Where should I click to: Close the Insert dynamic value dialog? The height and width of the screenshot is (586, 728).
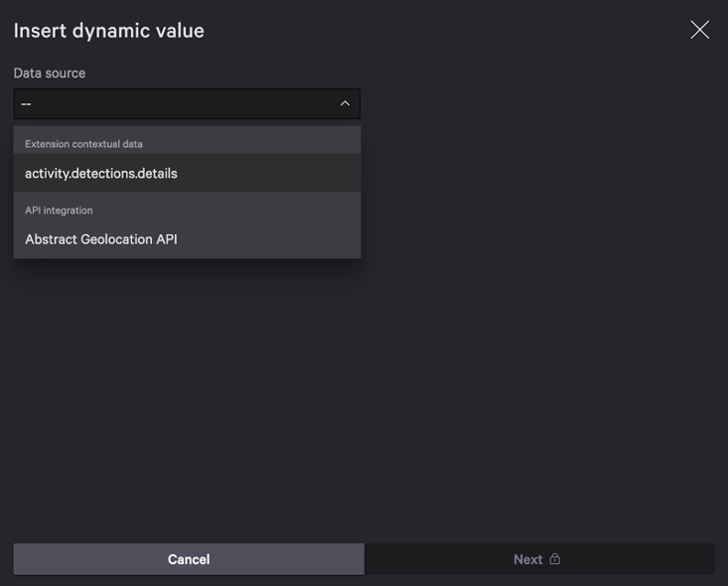(699, 30)
